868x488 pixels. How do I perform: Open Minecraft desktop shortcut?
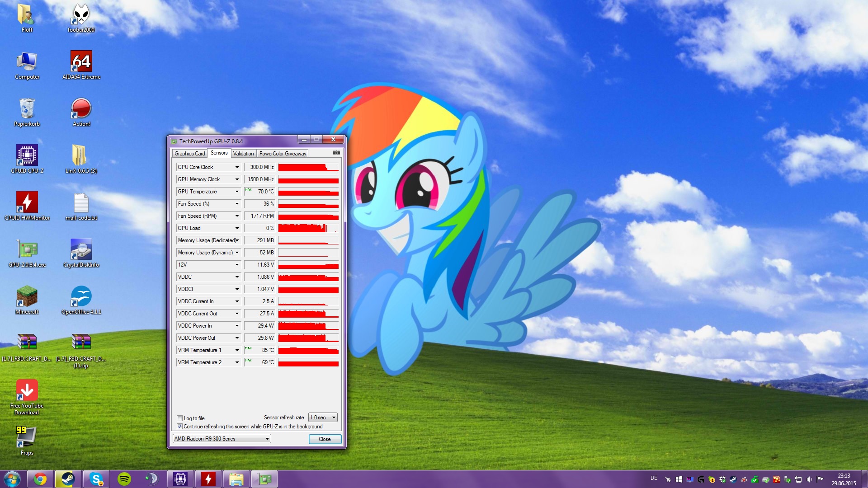click(27, 296)
